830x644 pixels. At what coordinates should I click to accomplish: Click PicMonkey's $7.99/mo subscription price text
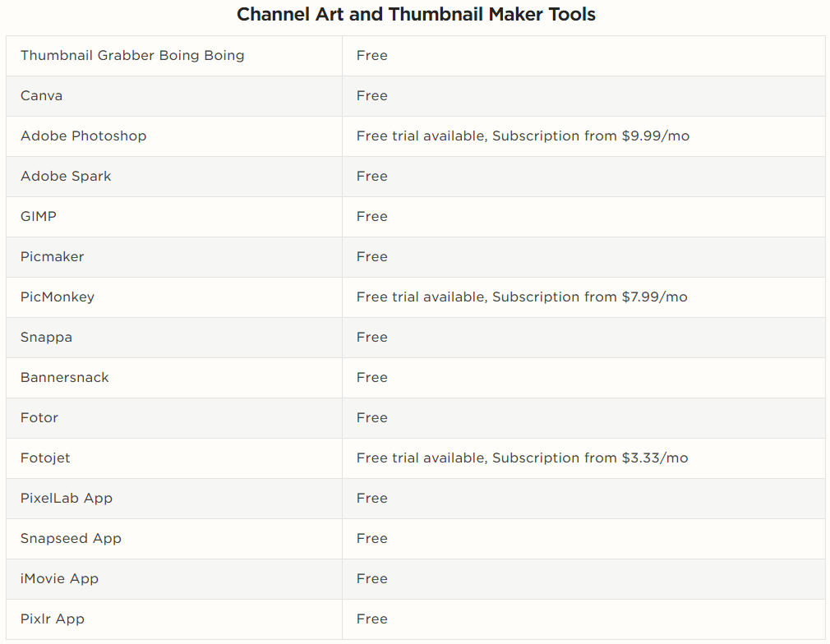click(655, 297)
